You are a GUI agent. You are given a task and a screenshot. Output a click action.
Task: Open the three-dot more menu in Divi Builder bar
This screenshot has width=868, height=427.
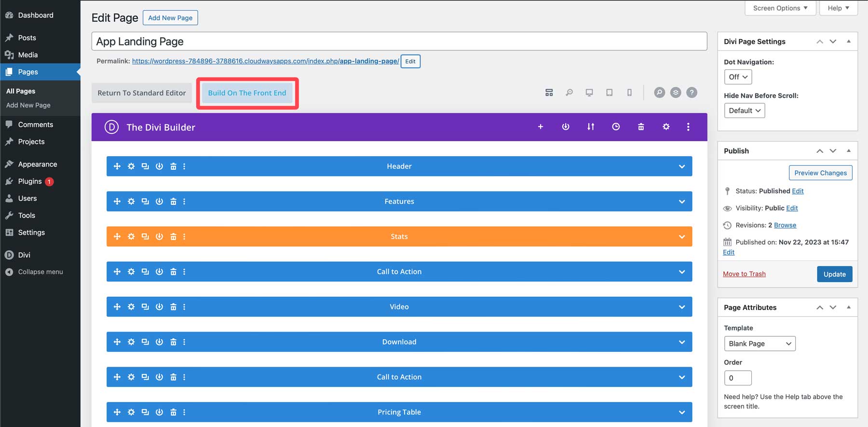pos(688,127)
